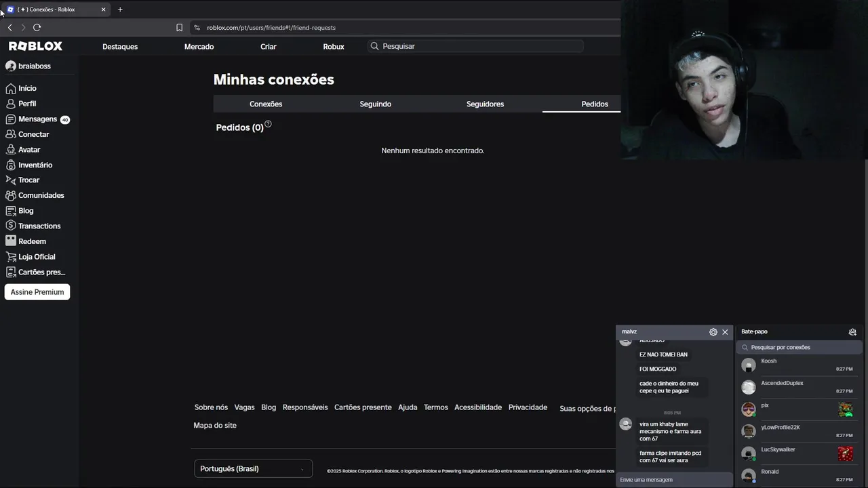Viewport: 868px width, 488px height.
Task: Click the bookmark icon in the address bar
Action: point(179,28)
